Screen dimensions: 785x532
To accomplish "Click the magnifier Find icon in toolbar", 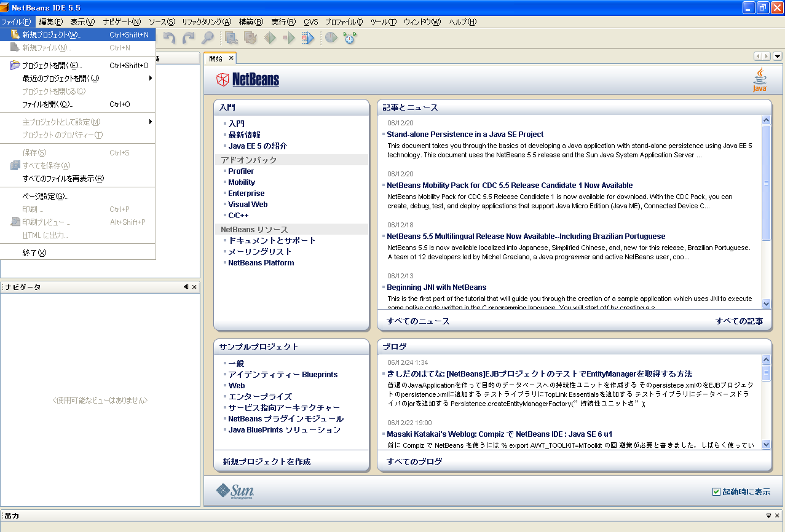I will coord(208,38).
